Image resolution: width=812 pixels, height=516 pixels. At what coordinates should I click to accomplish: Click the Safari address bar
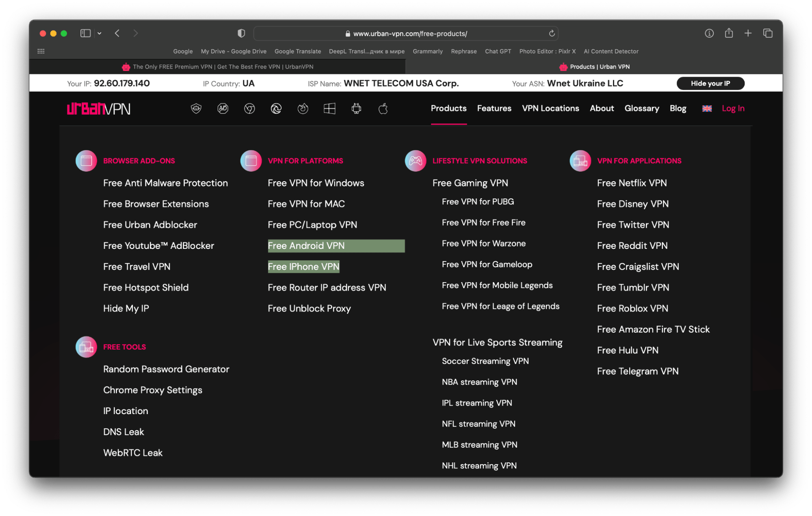coord(406,34)
